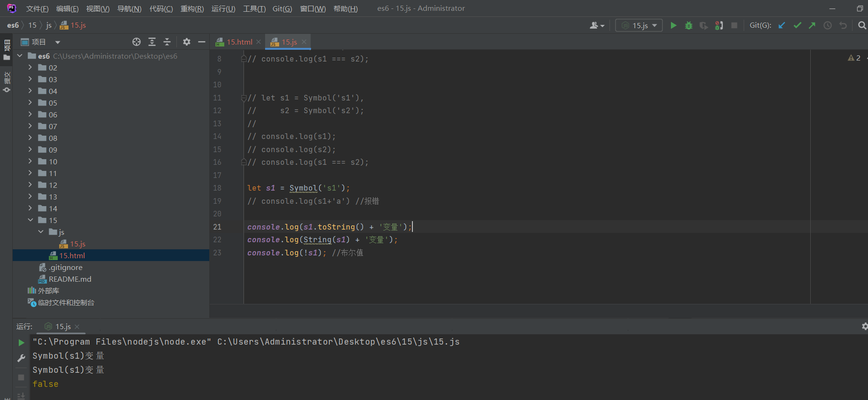868x400 pixels.
Task: Open the 项目 view selector dropdown
Action: click(41, 42)
